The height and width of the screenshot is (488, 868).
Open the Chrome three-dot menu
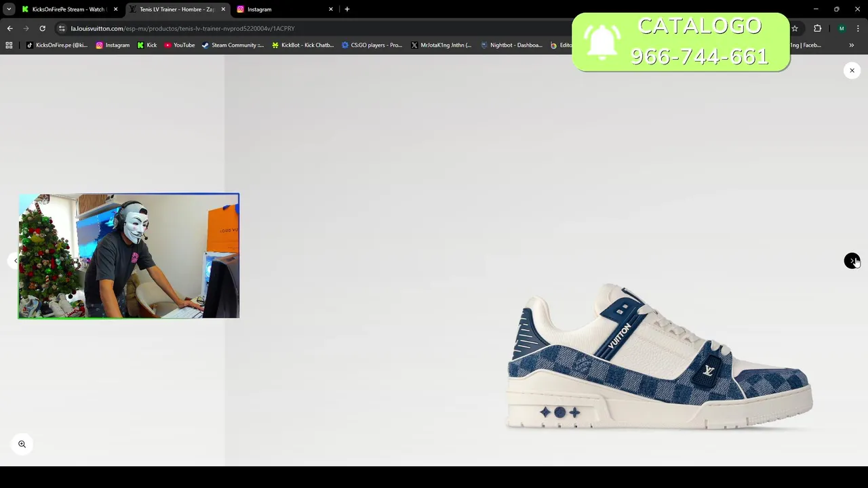click(858, 28)
